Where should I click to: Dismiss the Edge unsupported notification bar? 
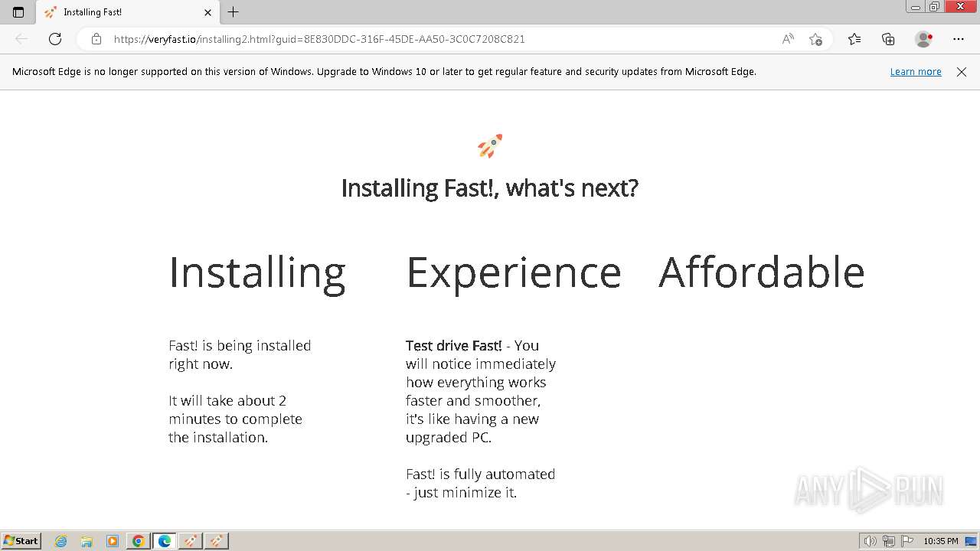962,72
